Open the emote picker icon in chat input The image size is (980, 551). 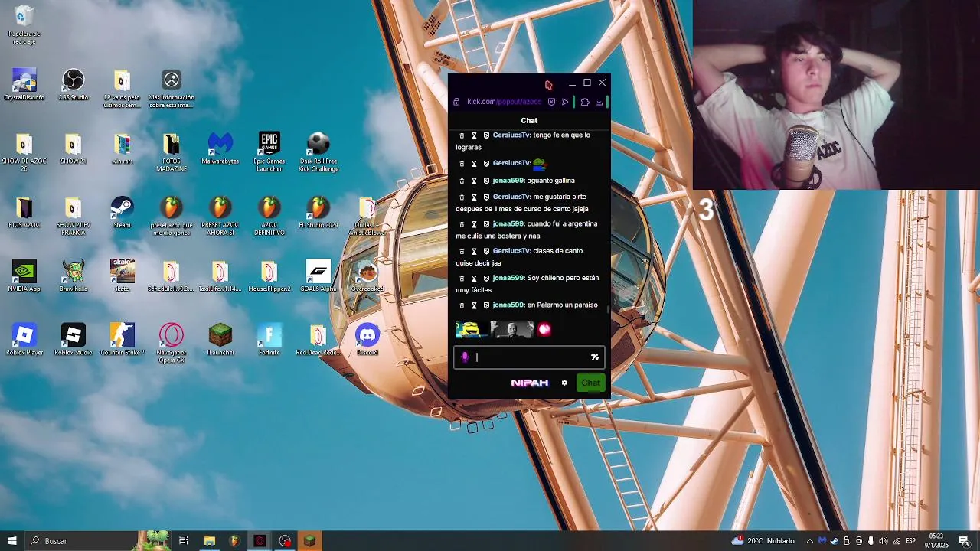point(595,357)
